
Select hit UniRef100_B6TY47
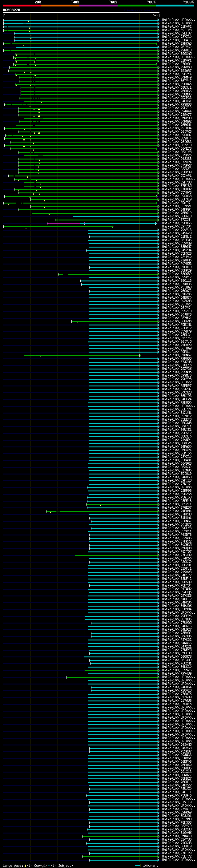[177, 81]
